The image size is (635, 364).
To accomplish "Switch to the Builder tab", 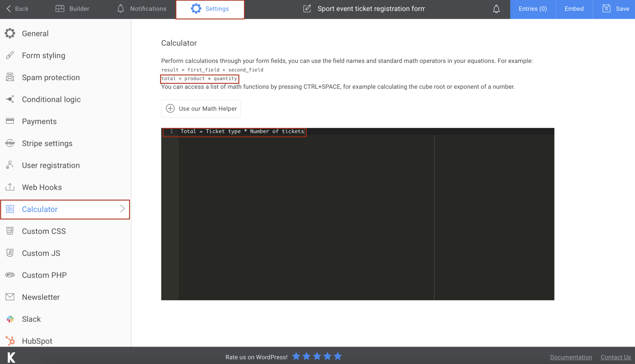I will [72, 9].
